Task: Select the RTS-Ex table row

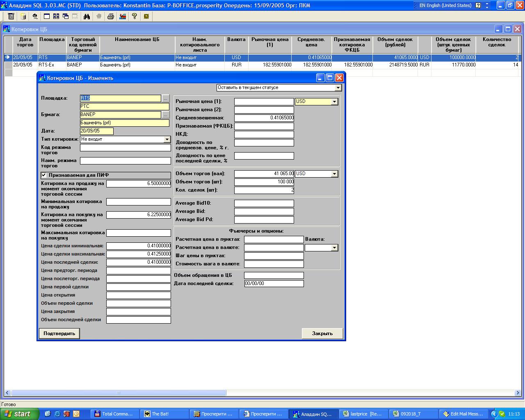Action: pos(261,65)
